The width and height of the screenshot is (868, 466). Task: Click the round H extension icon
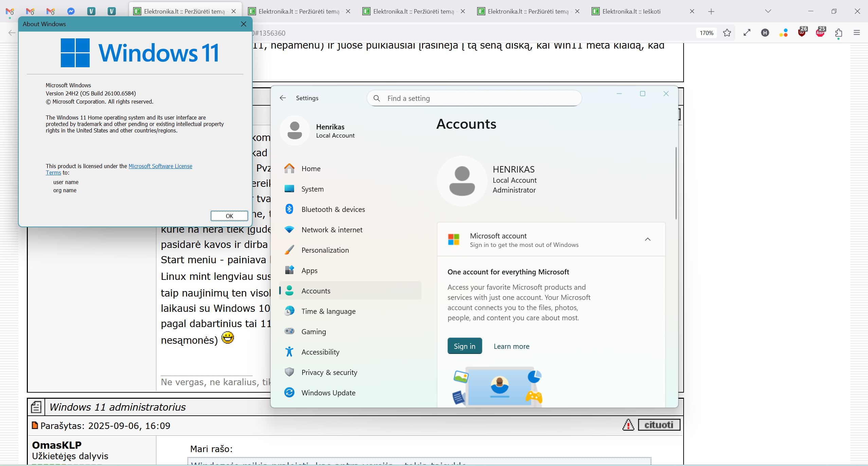(x=765, y=33)
